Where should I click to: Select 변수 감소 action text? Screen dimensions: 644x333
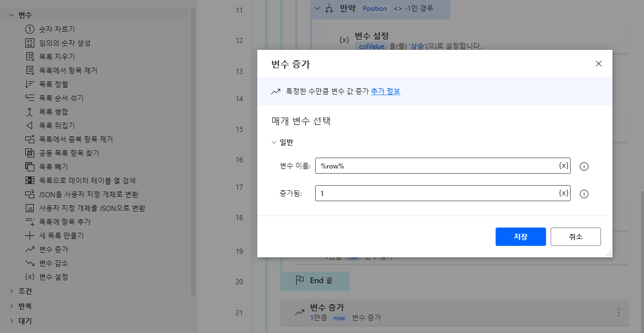53,263
